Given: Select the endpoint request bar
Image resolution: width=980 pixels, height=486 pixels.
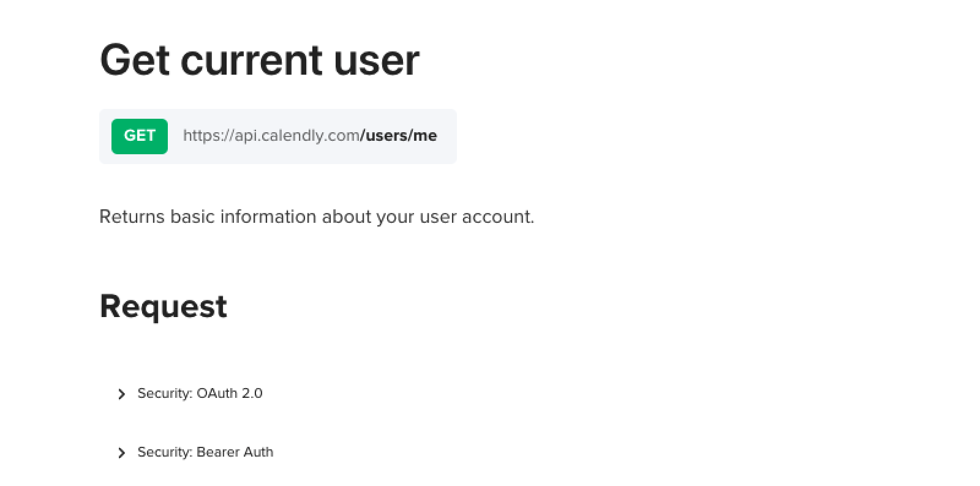Looking at the screenshot, I should coord(277,136).
